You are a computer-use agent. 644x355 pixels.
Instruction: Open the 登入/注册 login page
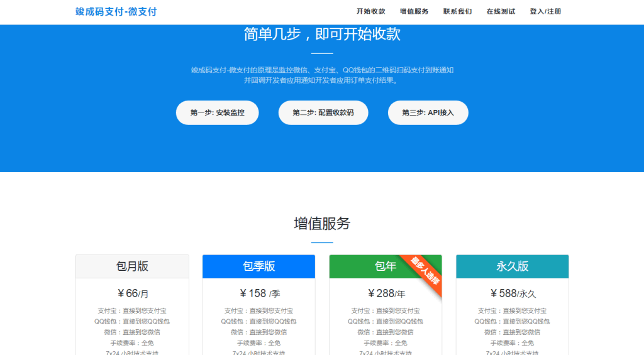tap(545, 11)
